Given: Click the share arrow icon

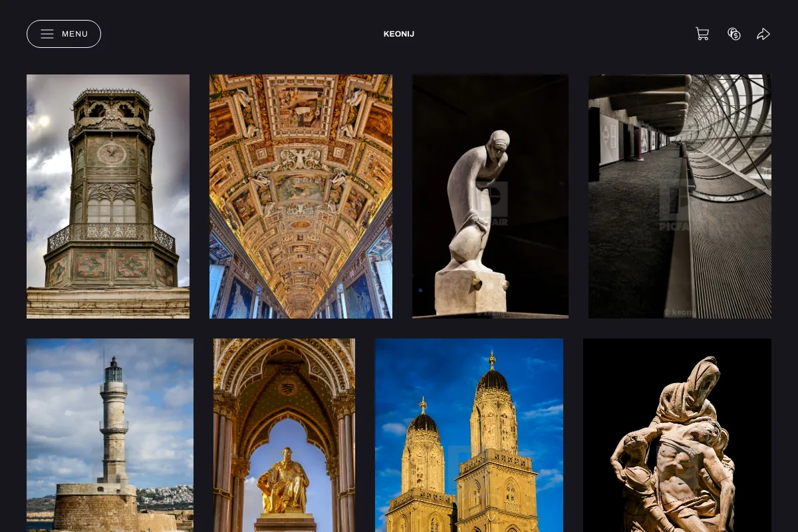Looking at the screenshot, I should [763, 34].
